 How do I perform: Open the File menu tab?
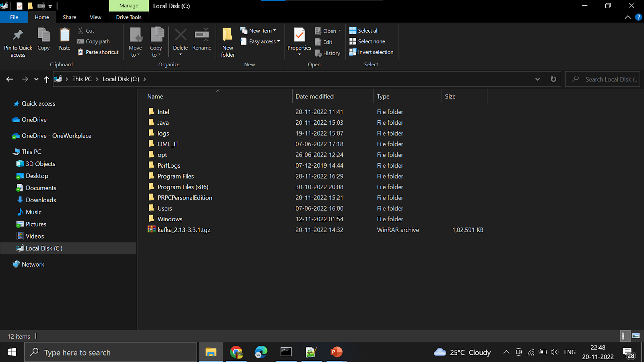click(14, 17)
